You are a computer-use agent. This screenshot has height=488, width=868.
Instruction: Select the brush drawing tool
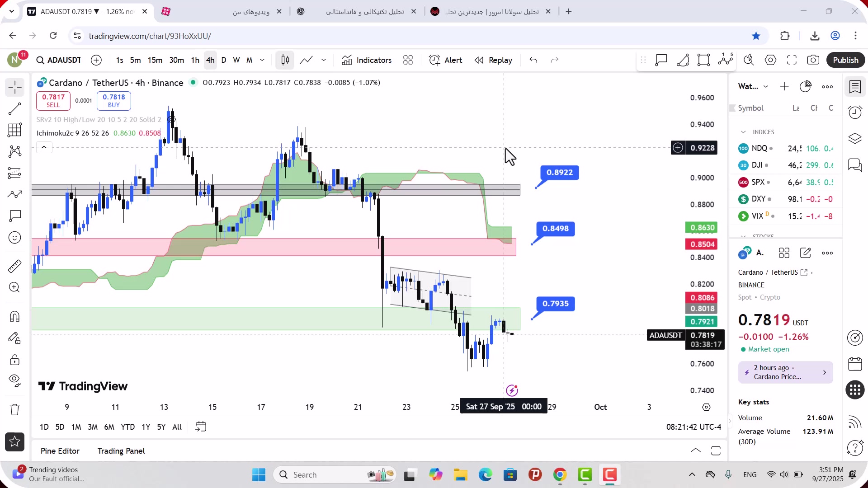14,195
